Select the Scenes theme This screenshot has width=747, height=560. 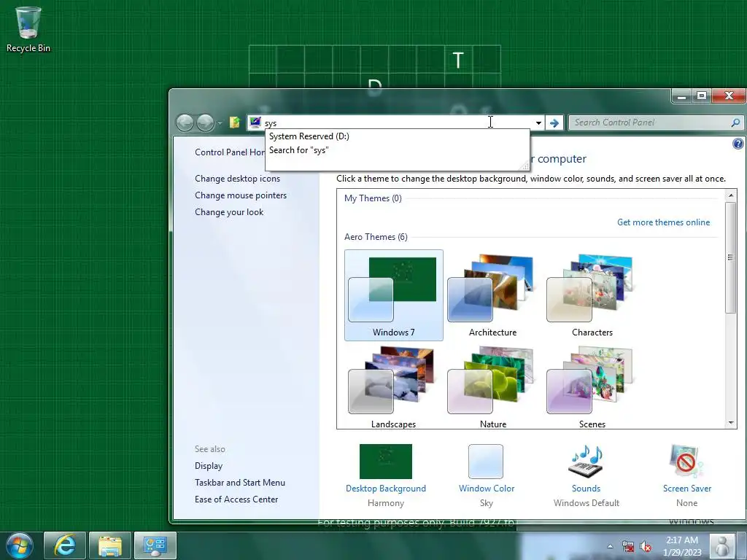(x=592, y=386)
